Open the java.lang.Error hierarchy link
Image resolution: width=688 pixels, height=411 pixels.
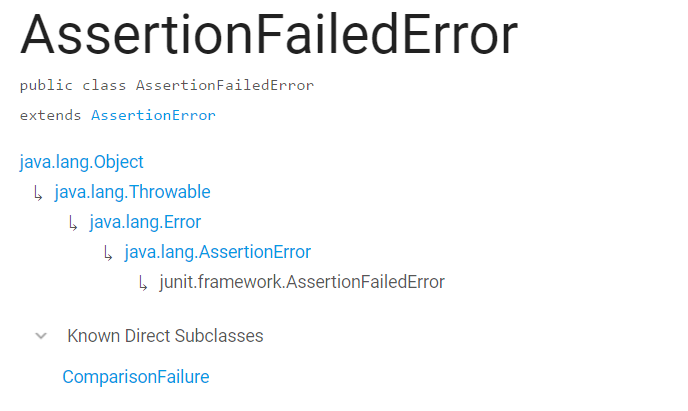pos(145,222)
